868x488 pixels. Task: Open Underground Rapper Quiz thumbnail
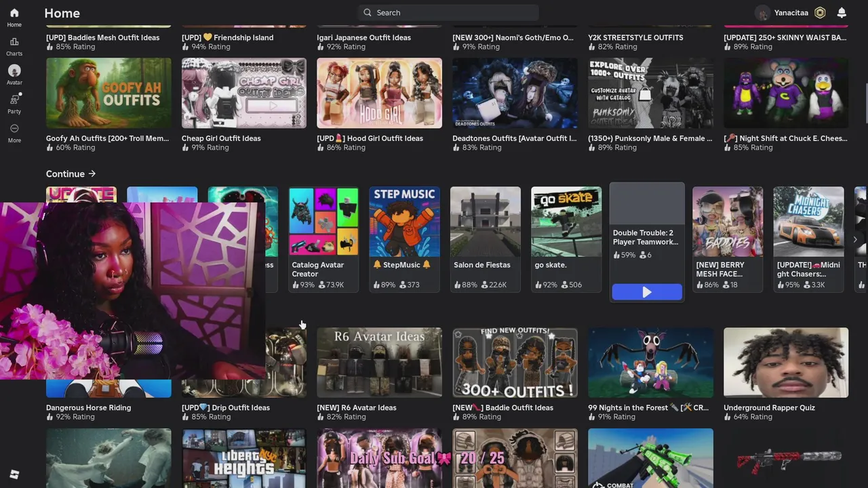click(786, 363)
